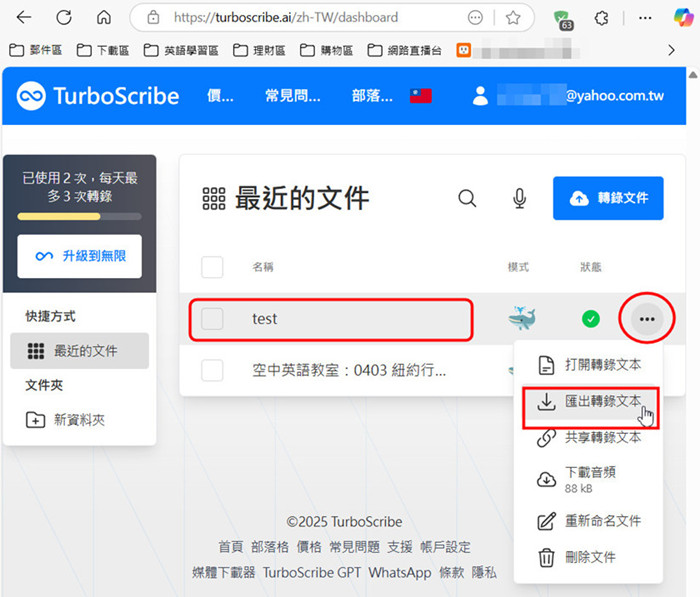Click the user account avatar icon
Viewport: 700px width, 597px height.
coord(481,96)
